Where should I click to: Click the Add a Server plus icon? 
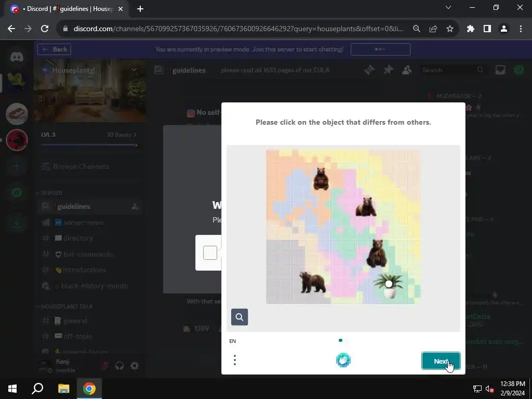point(17,166)
